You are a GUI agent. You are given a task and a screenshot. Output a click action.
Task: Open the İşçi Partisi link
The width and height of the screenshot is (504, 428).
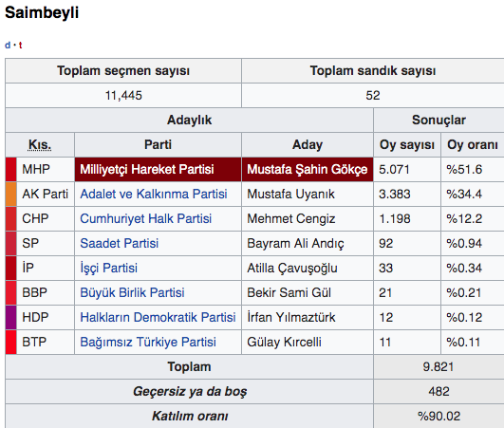[108, 268]
